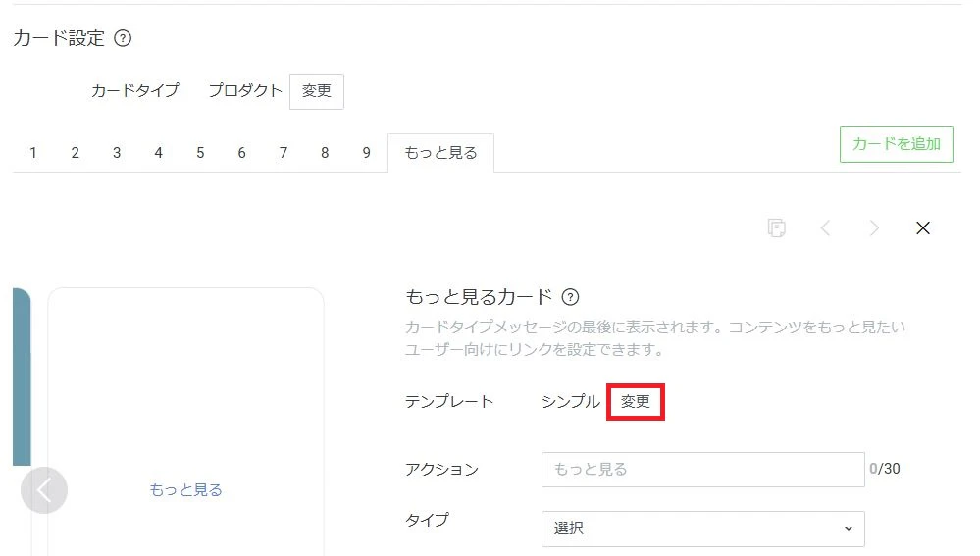
Task: Switch to card tab 3
Action: click(x=117, y=153)
